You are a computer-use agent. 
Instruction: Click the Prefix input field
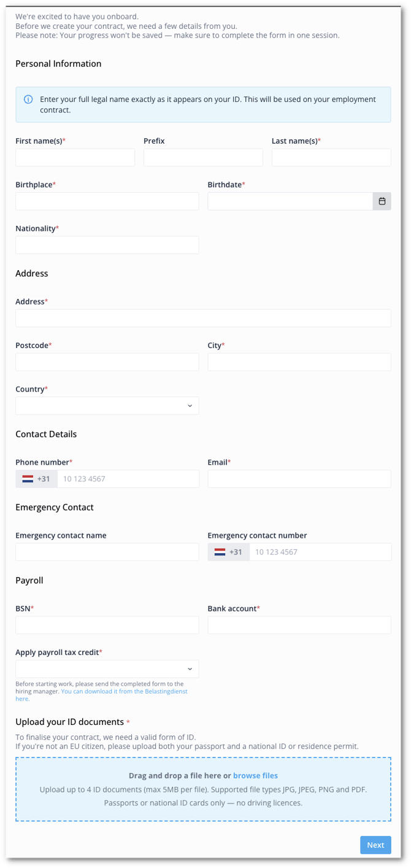pos(203,157)
